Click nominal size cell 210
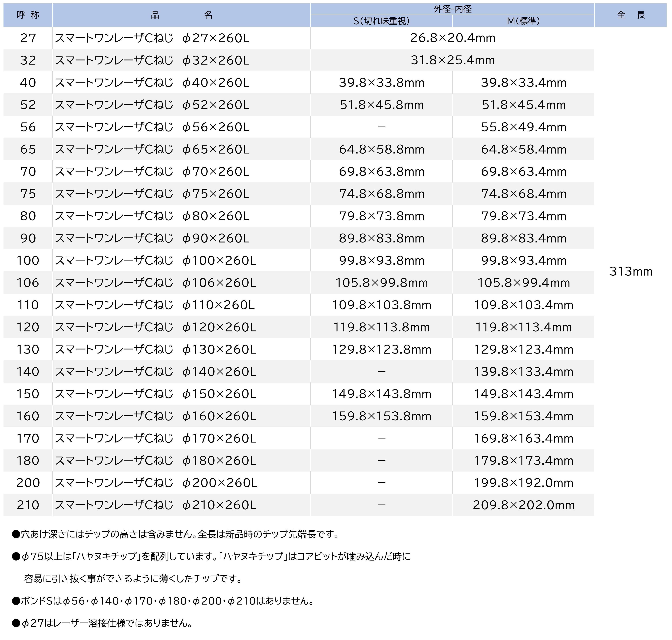672x640 pixels. coord(28,505)
